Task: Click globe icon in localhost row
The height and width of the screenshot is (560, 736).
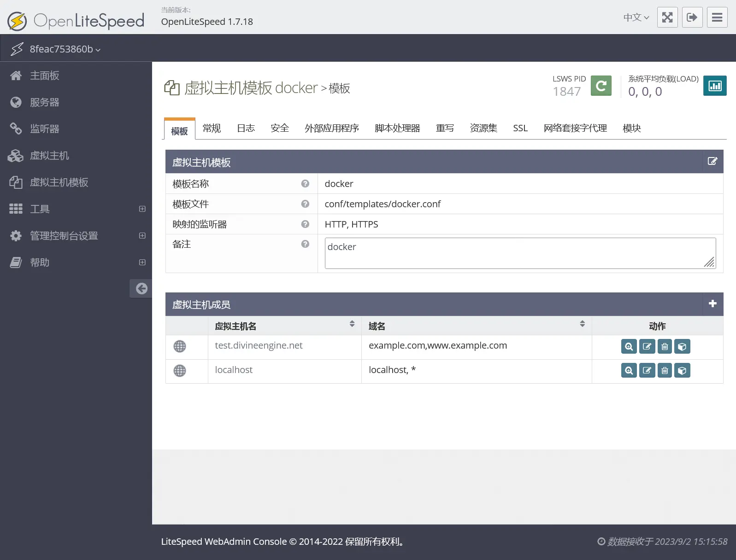Action: pos(180,371)
